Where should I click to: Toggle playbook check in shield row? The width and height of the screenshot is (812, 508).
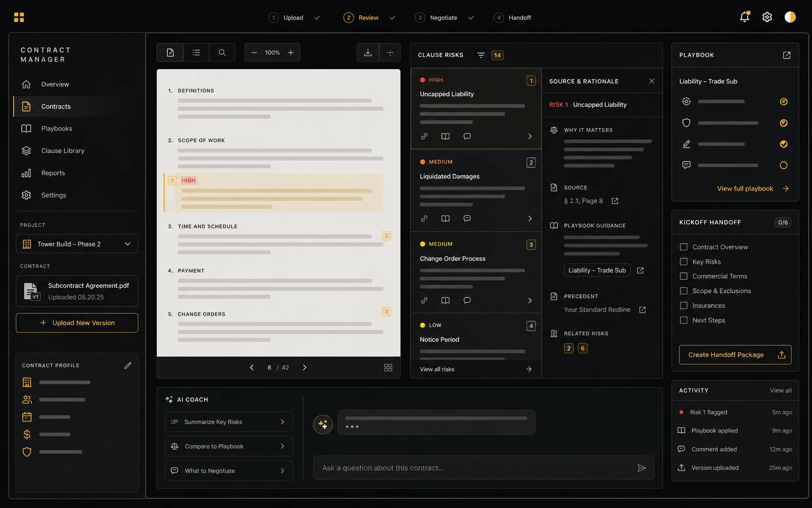click(x=783, y=123)
